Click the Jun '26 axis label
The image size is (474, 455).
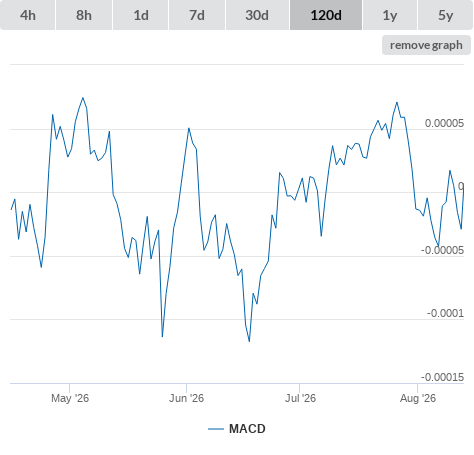point(186,398)
